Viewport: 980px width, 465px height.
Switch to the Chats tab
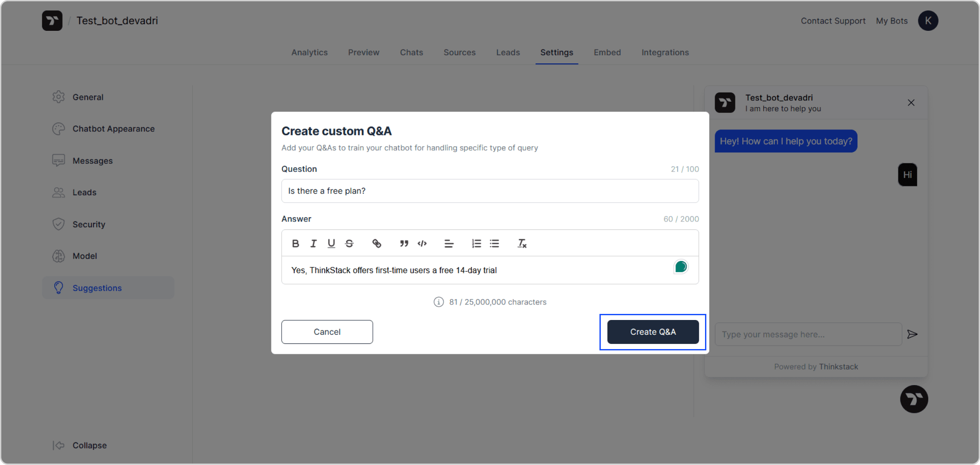(411, 52)
